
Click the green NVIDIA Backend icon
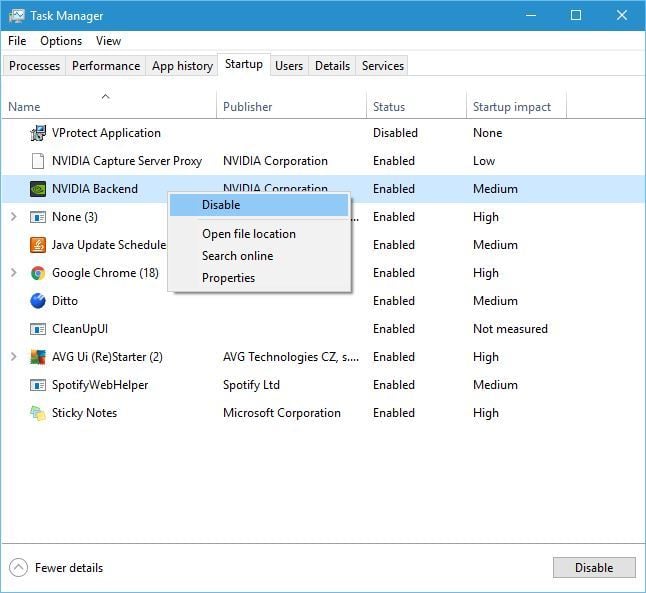(x=38, y=189)
